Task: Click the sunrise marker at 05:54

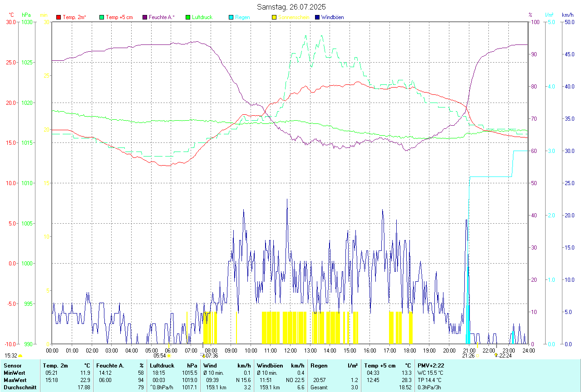Action: 169,356
